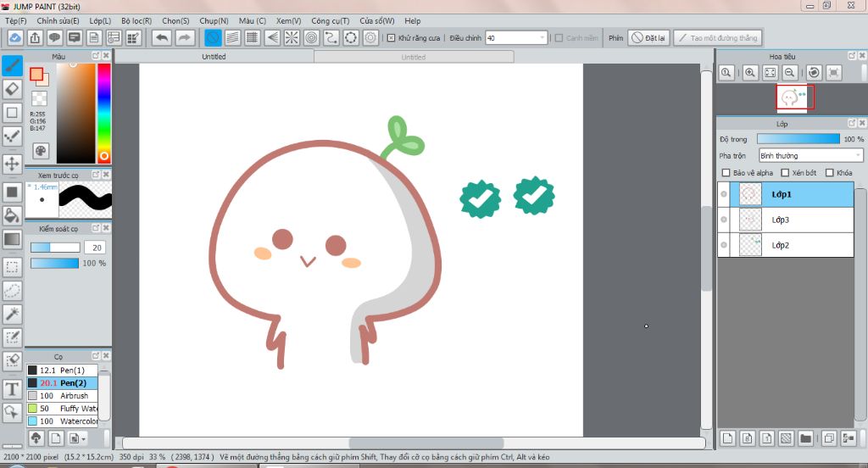Screen dimensions: 868x468
Task: Select the Text tool
Action: (12, 389)
